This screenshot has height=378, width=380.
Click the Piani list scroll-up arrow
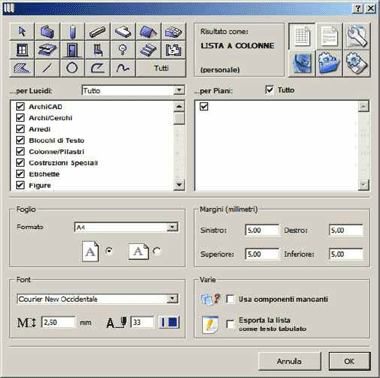point(363,107)
